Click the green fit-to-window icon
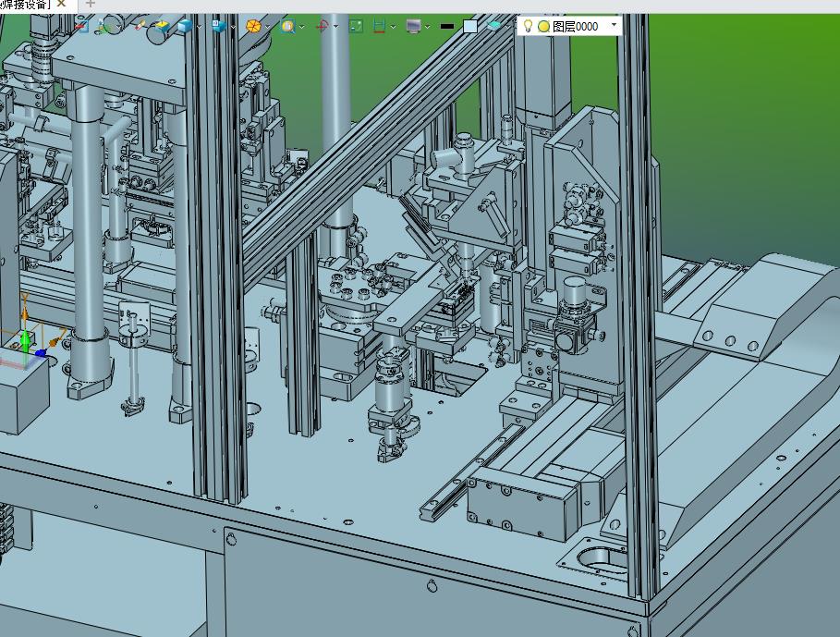This screenshot has width=840, height=637. [356, 26]
